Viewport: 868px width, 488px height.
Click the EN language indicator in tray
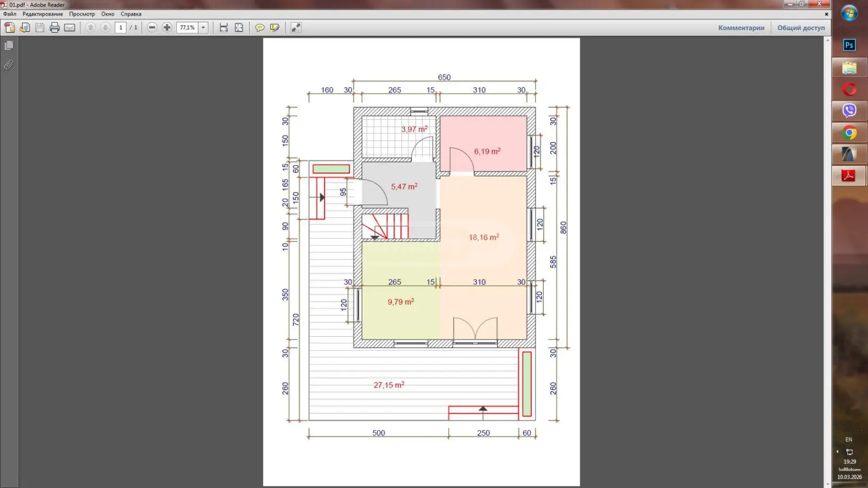[x=849, y=440]
